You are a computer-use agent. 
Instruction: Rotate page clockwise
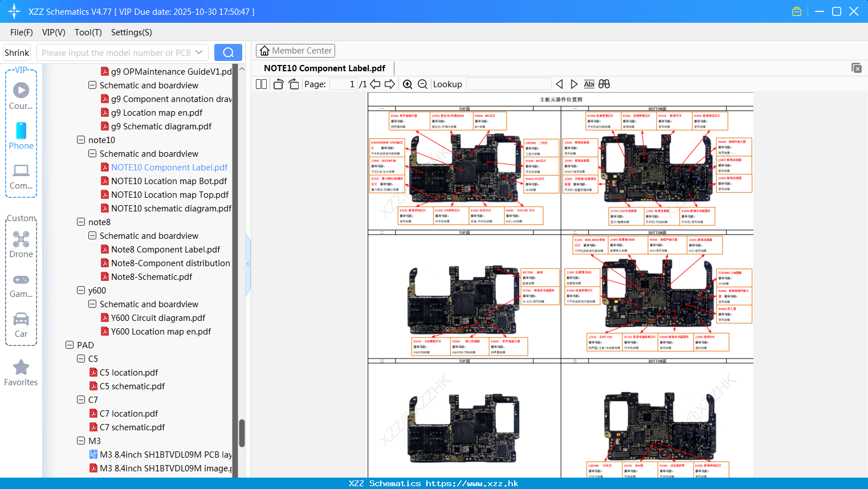294,84
